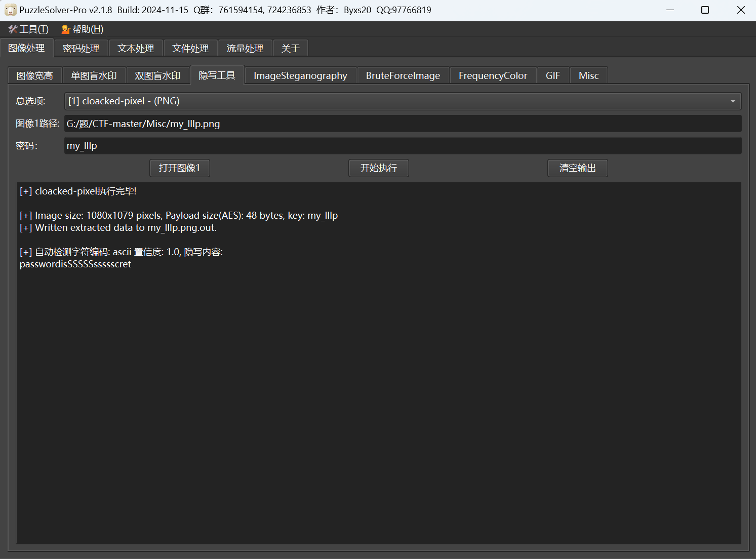
Task: Click the dropdown arrow of 总选项
Action: point(733,101)
